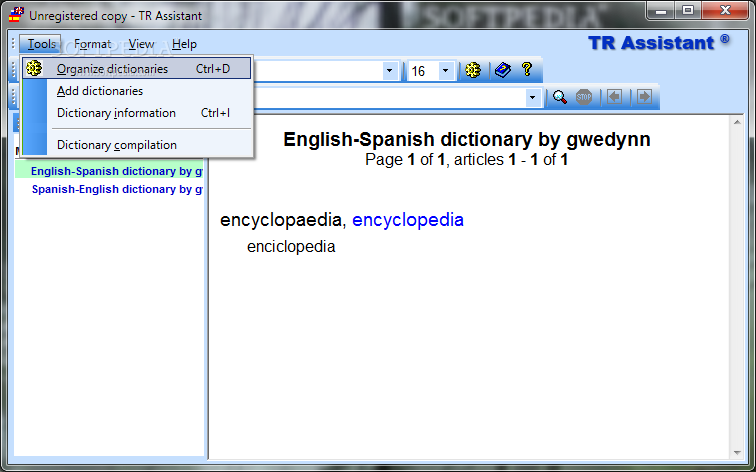This screenshot has width=756, height=472.
Task: Expand the search word dropdown arrow
Action: click(x=532, y=98)
